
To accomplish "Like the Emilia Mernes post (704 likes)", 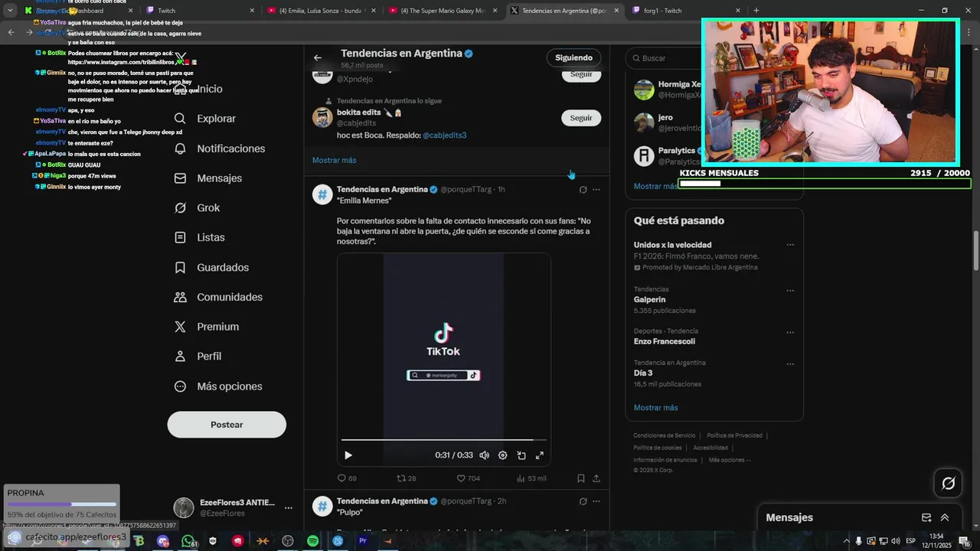I will [x=468, y=478].
